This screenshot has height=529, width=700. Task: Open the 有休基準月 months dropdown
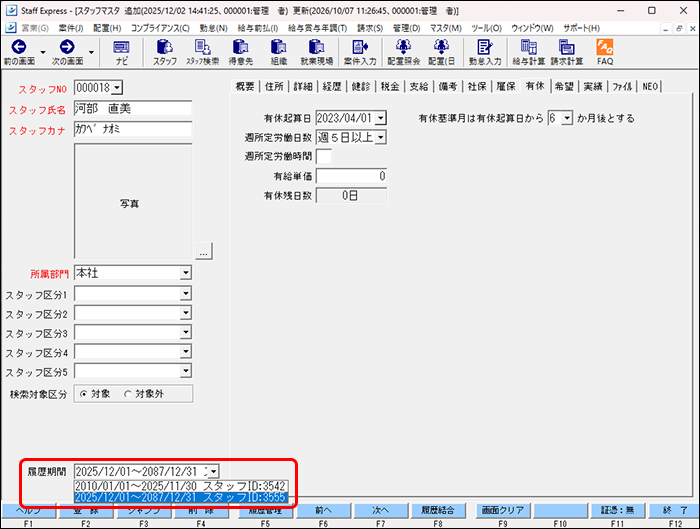pos(567,118)
